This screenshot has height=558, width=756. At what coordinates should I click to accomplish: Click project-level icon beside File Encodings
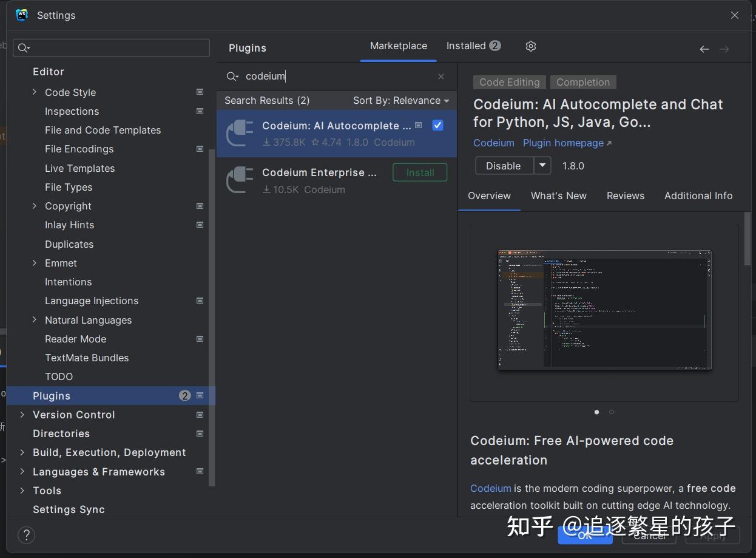tap(200, 149)
